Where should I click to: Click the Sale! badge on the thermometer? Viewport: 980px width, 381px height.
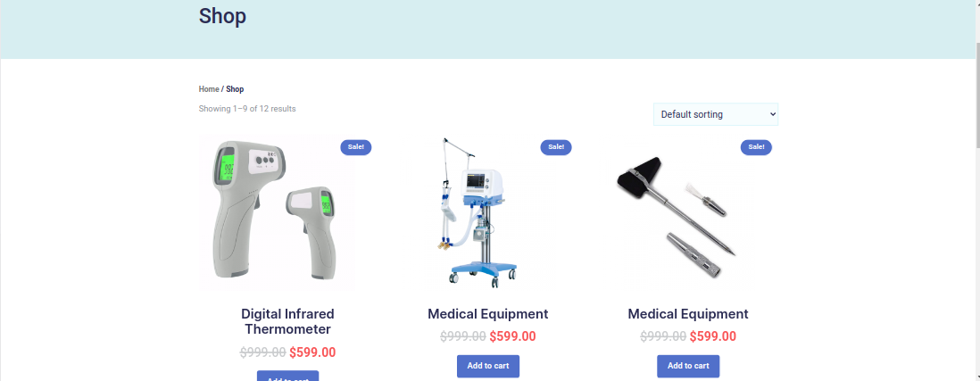[x=355, y=147]
